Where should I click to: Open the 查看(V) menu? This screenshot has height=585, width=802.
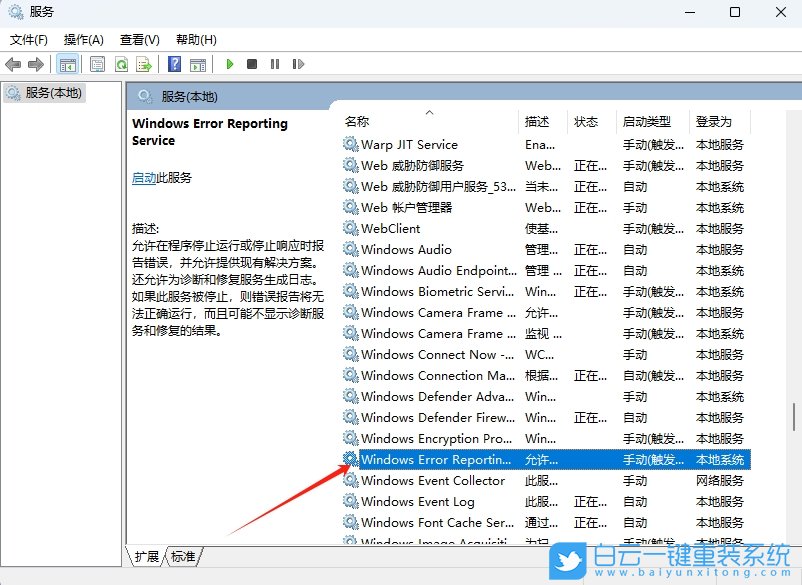pyautogui.click(x=139, y=39)
